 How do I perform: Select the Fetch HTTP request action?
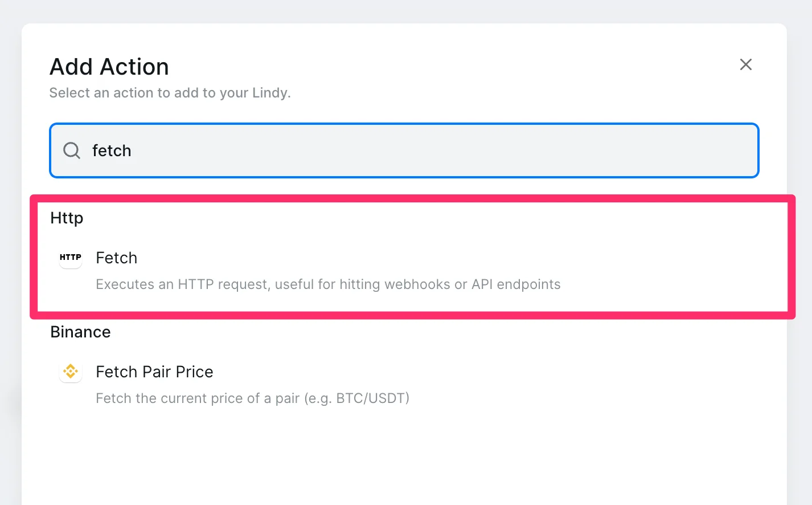coord(117,258)
